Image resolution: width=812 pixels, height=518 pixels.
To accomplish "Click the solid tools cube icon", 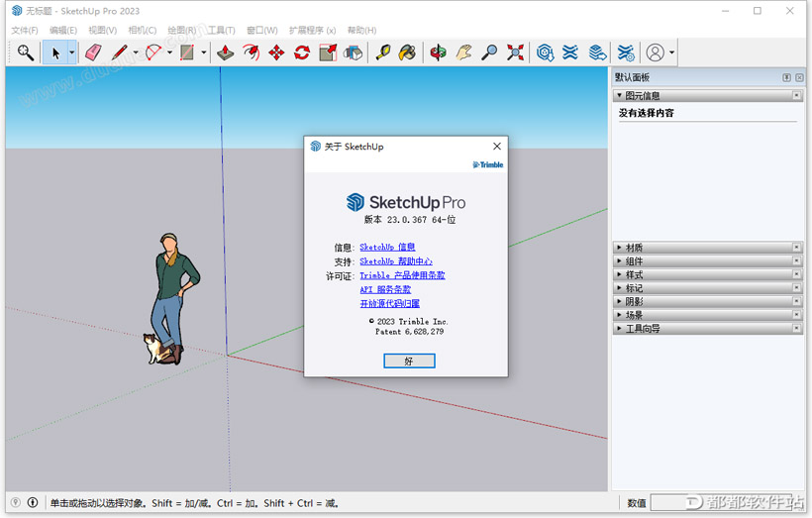I will (x=354, y=52).
